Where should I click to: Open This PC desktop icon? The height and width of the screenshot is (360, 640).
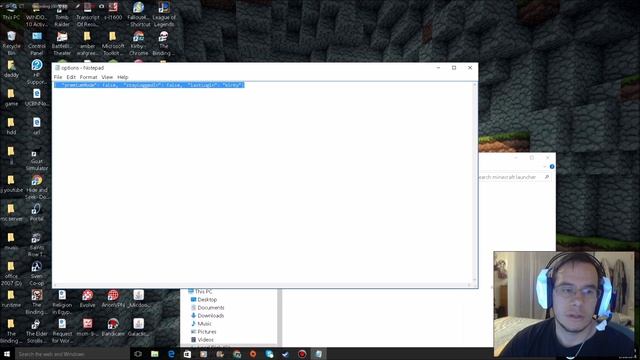[11, 10]
